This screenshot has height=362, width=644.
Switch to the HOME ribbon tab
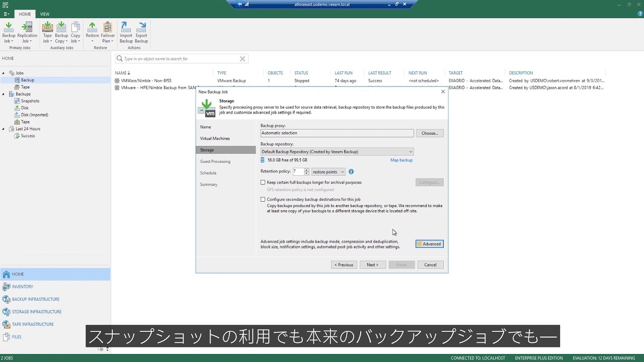tap(25, 14)
